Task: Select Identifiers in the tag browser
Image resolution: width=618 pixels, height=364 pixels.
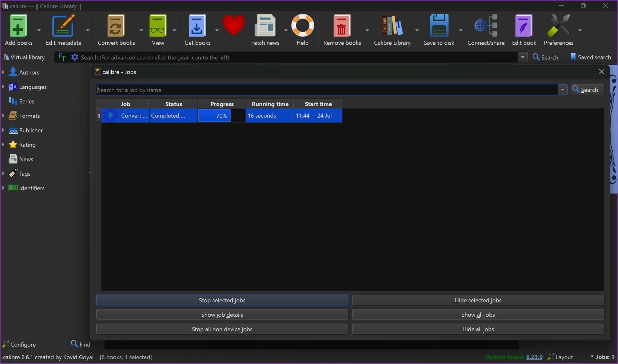Action: click(x=32, y=188)
